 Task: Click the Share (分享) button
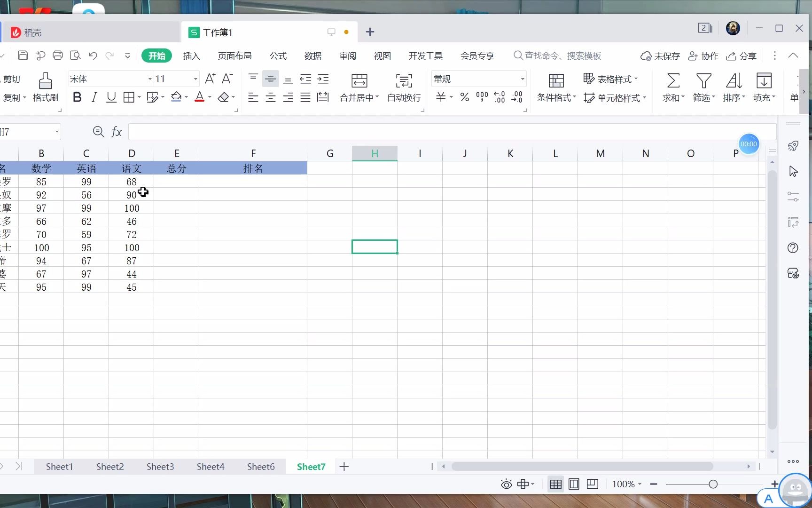[741, 56]
